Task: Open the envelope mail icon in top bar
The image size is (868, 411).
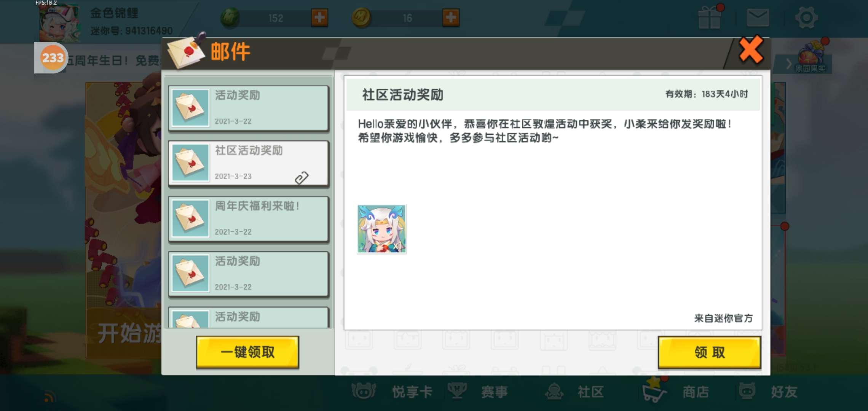Action: 758,18
